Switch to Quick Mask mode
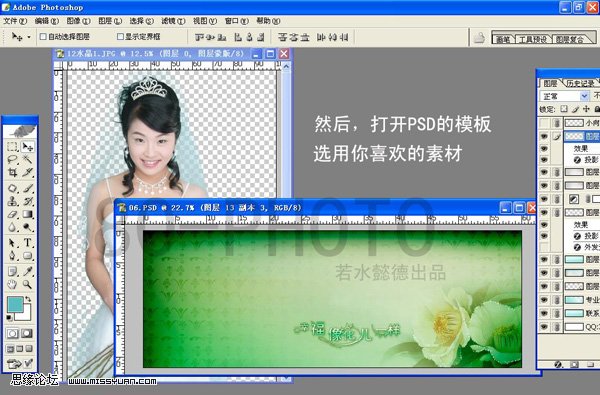This screenshot has width=600, height=395. click(26, 333)
